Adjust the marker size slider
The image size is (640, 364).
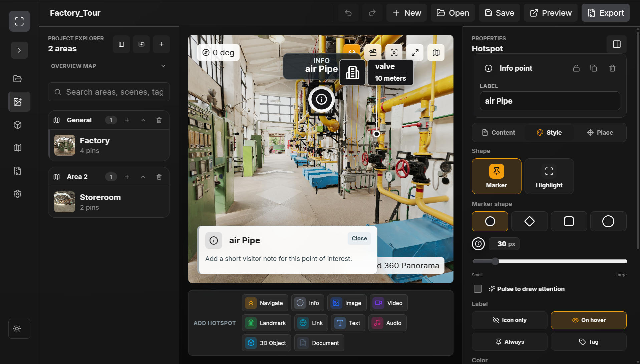pyautogui.click(x=550, y=261)
